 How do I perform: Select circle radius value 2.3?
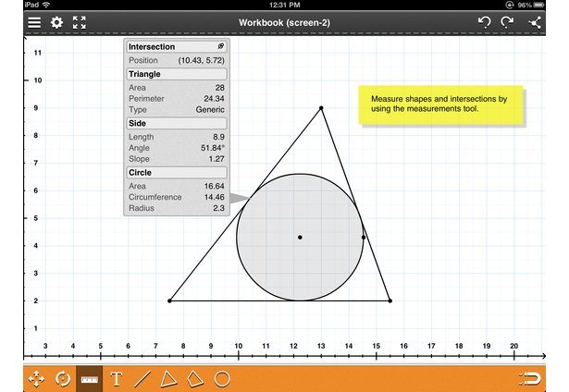pyautogui.click(x=219, y=208)
